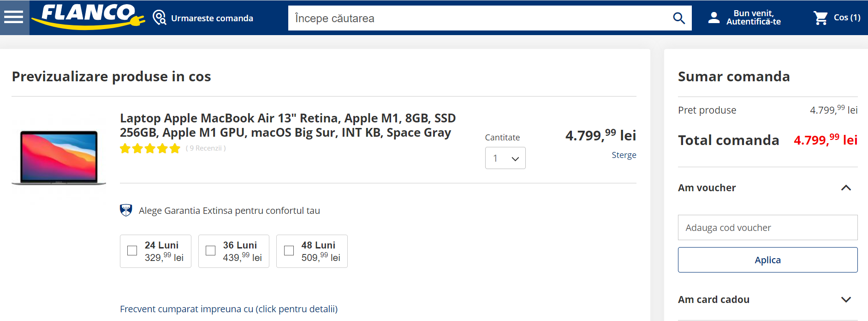Image resolution: width=868 pixels, height=321 pixels.
Task: Click the Adauga cod voucher field
Action: (x=767, y=227)
